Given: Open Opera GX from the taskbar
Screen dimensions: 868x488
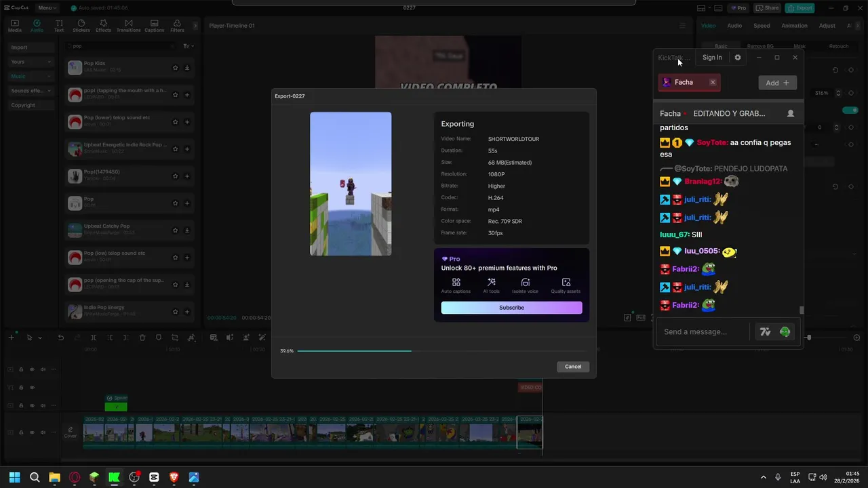Looking at the screenshot, I should tap(75, 477).
